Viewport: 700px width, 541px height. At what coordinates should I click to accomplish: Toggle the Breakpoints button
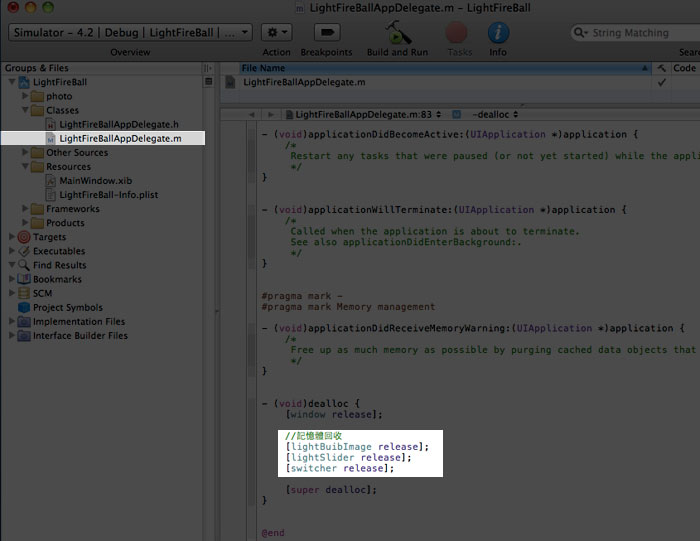327,33
